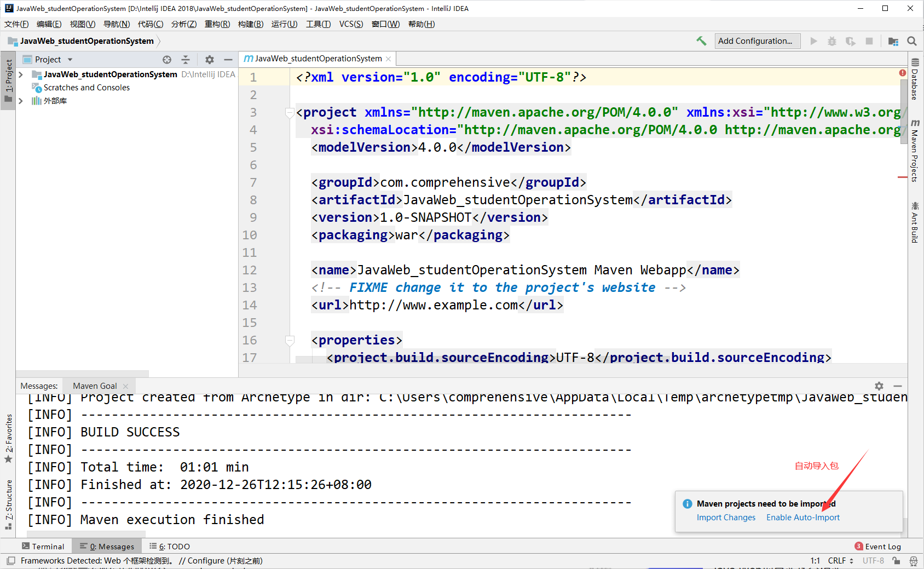The height and width of the screenshot is (569, 924).
Task: Toggle the 6: TODO tool window
Action: click(170, 547)
